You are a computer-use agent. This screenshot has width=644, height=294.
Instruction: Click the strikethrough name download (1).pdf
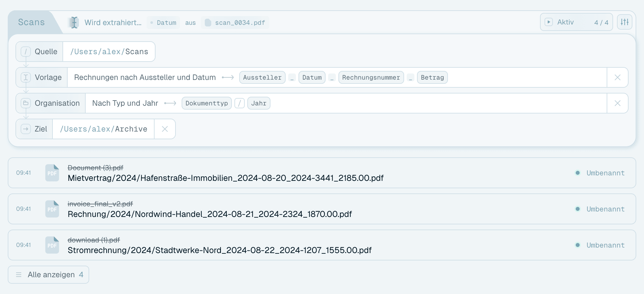click(x=94, y=240)
